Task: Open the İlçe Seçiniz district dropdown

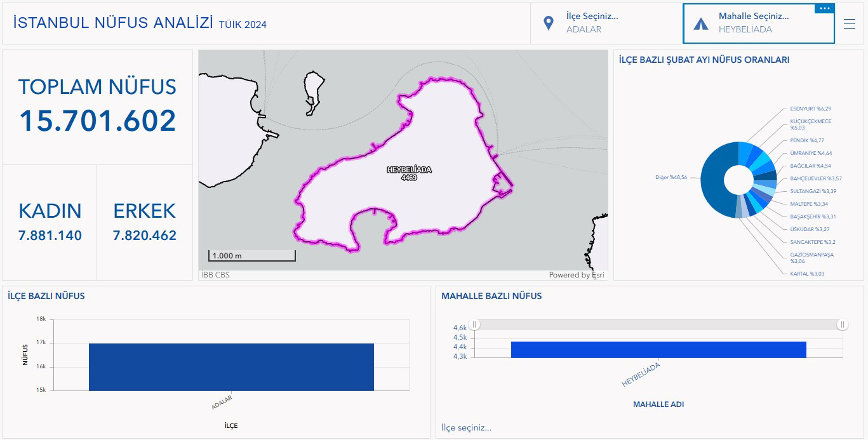Action: [592, 23]
